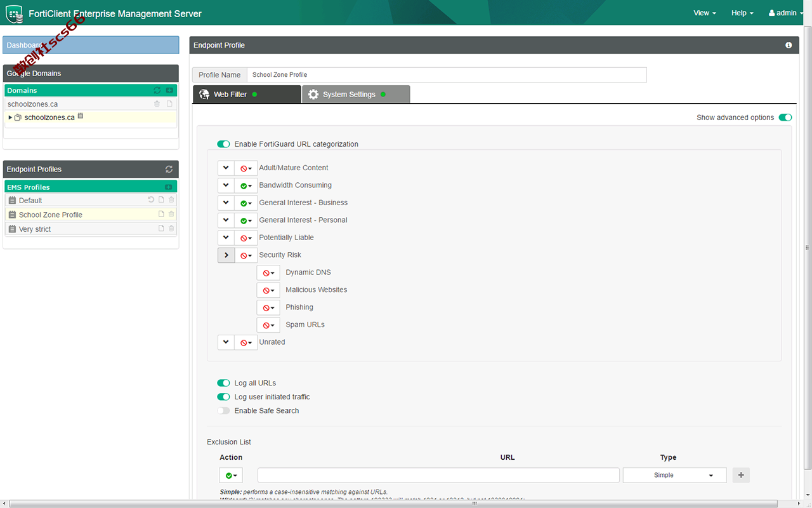Click the user icon beside admin
This screenshot has height=508, width=812.
[772, 13]
